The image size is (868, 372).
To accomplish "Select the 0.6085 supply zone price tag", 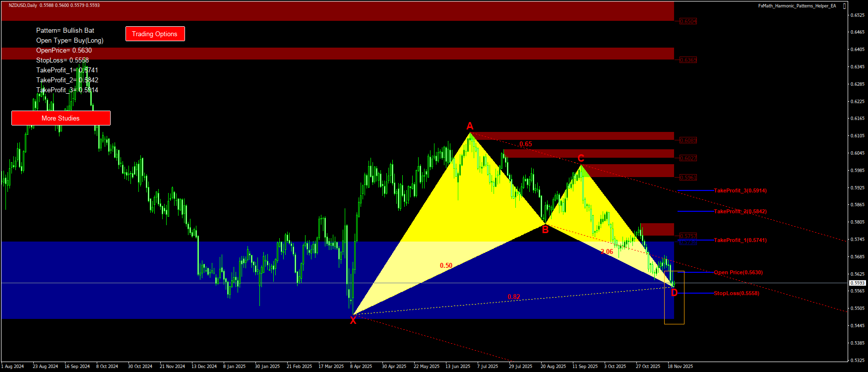I will [x=688, y=140].
